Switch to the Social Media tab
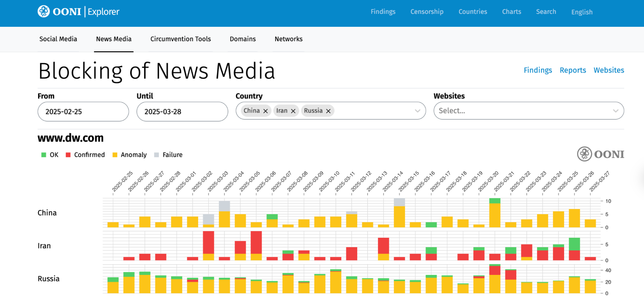 click(58, 39)
